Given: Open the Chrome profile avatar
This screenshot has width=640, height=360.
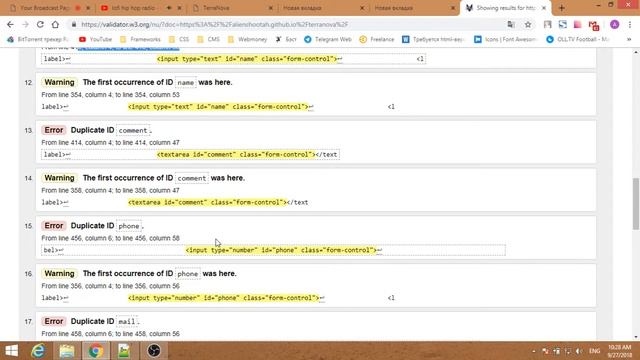Looking at the screenshot, I should tap(614, 24).
